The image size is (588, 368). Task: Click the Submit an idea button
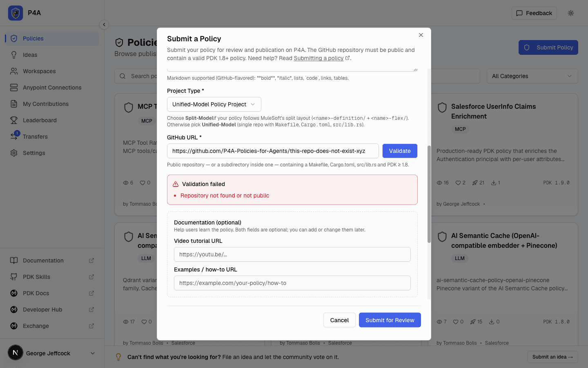[552, 357]
